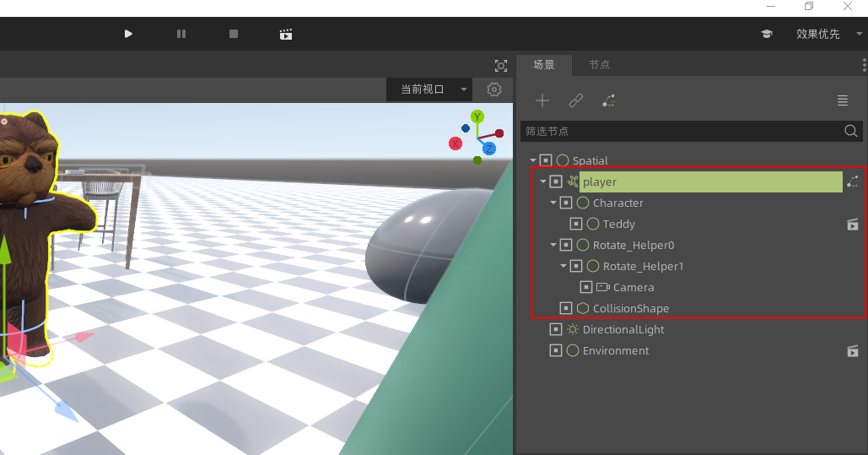Toggle the Camera node checkbox
This screenshot has height=455, width=868.
click(585, 286)
